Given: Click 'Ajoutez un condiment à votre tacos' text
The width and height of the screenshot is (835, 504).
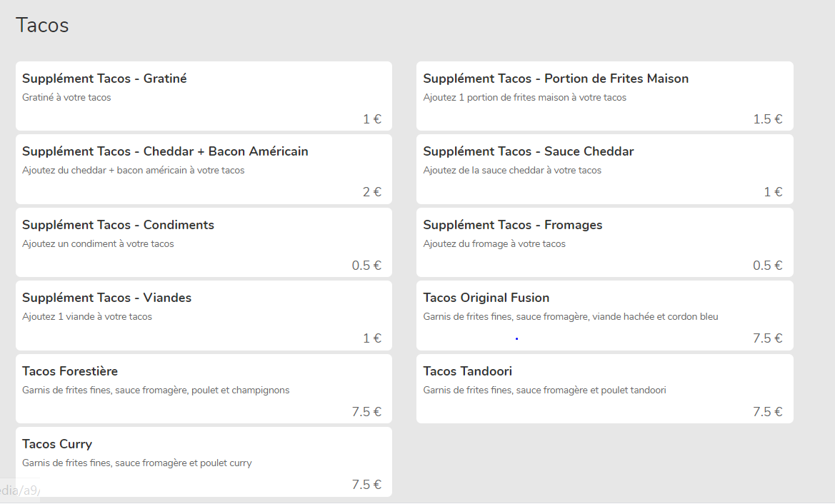Looking at the screenshot, I should [x=98, y=243].
